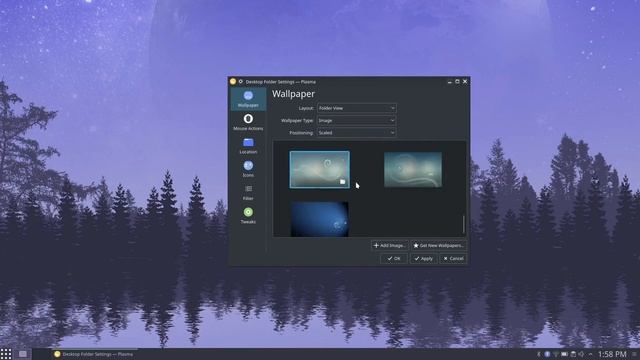The height and width of the screenshot is (360, 640).
Task: Close the Desktop Folder Settings window
Action: [465, 82]
